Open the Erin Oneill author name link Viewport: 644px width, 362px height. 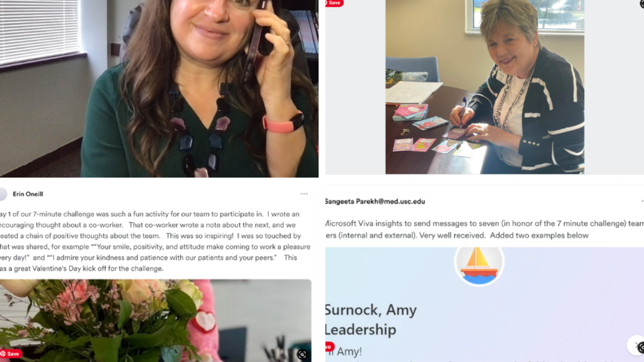click(28, 194)
